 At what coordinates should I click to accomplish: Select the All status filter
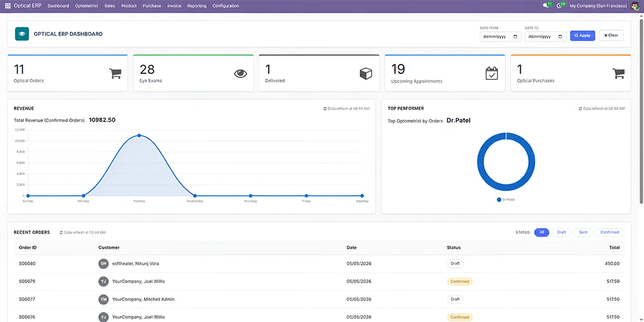click(542, 233)
